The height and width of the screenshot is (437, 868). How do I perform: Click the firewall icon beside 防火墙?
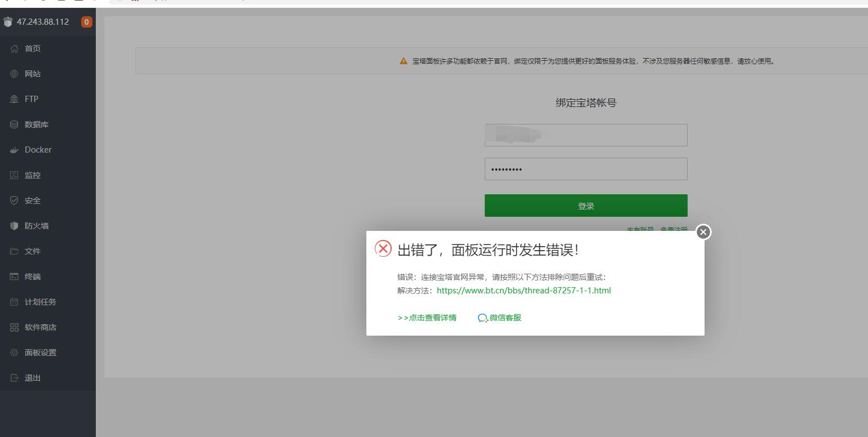(14, 226)
